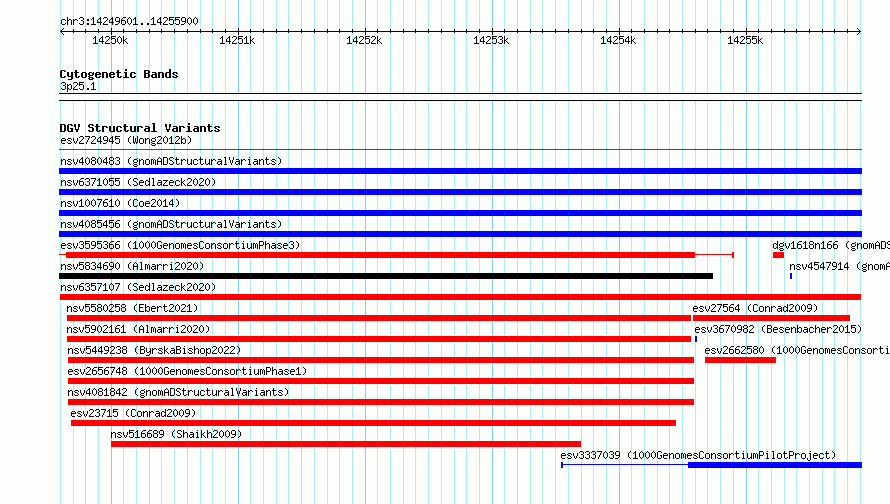
Task: Click the thin red esv2724945 line
Action: (x=460, y=150)
